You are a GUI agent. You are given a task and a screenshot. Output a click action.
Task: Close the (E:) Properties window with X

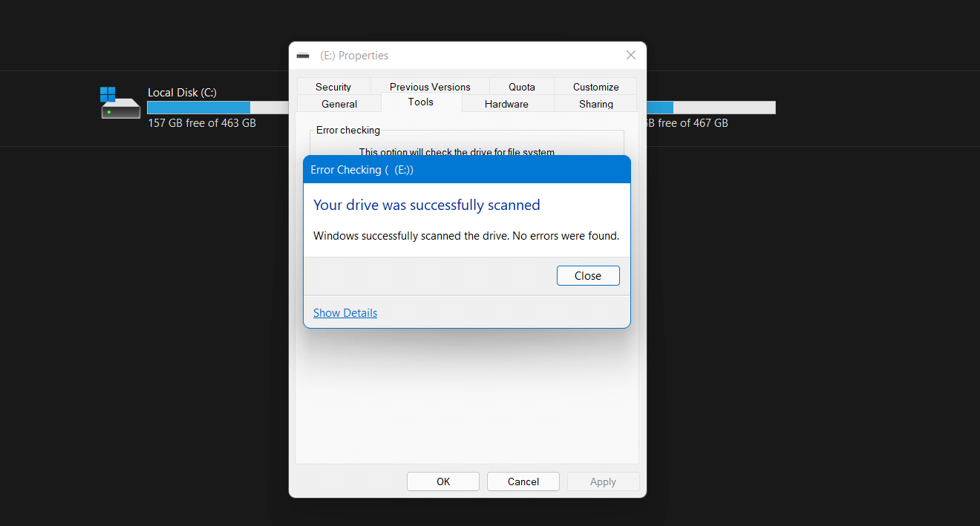click(631, 55)
